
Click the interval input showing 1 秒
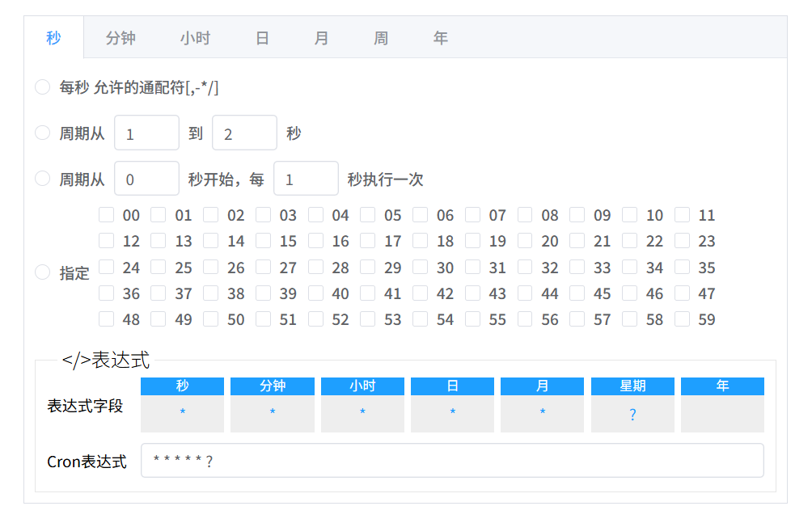(306, 179)
